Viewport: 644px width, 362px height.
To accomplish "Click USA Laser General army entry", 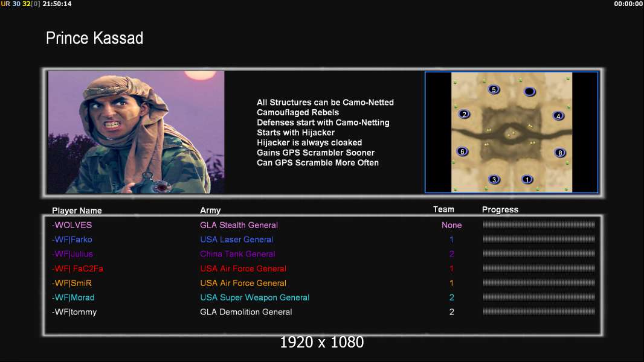I will click(237, 240).
